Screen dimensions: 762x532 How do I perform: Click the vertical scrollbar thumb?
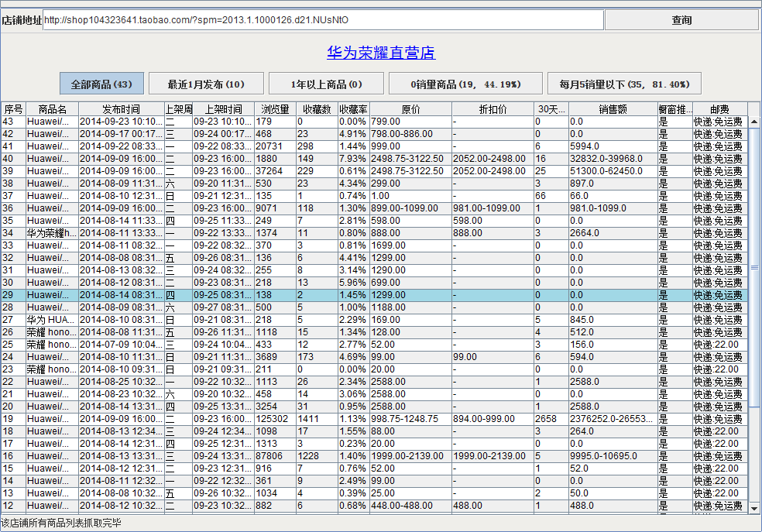coord(753,268)
